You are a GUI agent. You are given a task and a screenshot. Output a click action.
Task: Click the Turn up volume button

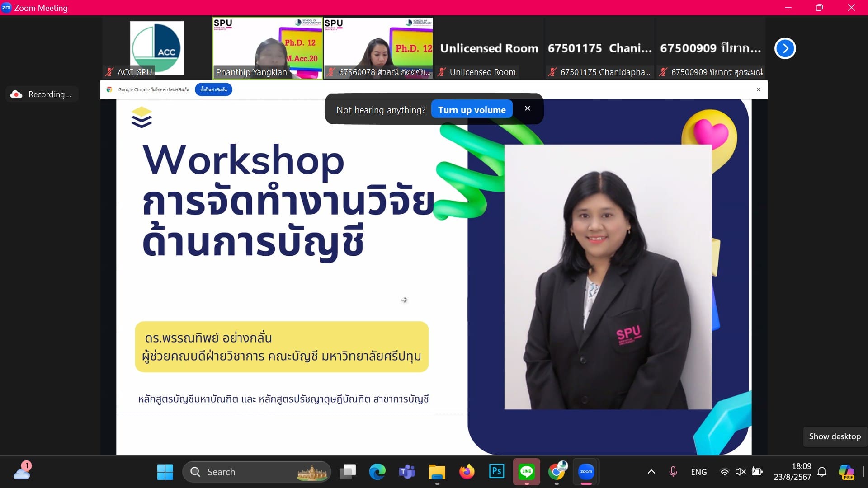click(472, 109)
